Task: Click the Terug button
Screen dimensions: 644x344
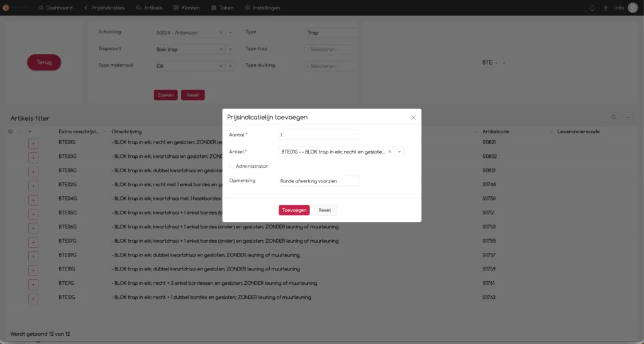Action: coord(44,62)
